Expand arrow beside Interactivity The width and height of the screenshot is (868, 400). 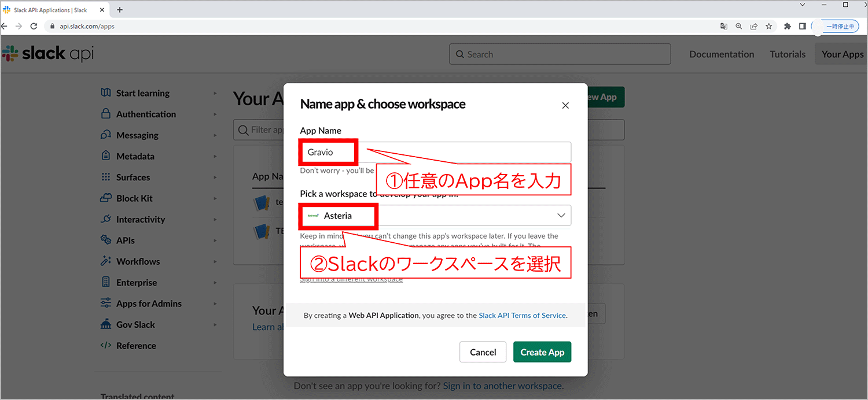pos(215,220)
